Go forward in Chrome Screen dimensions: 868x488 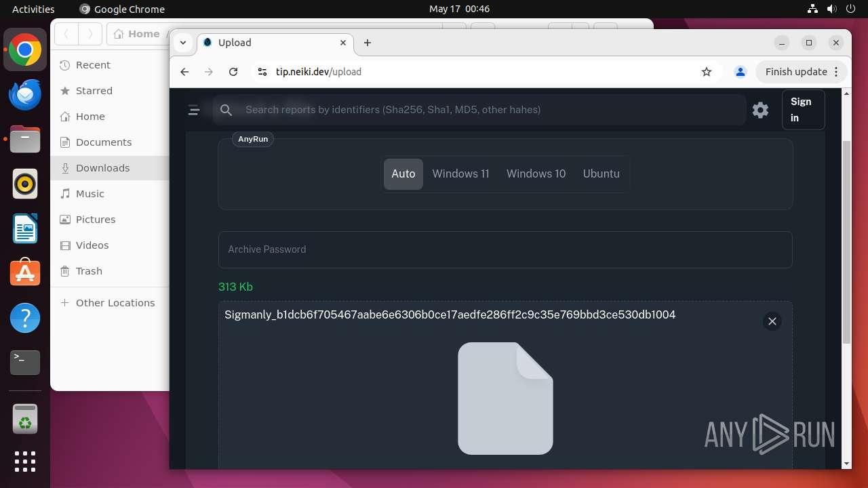tap(209, 72)
